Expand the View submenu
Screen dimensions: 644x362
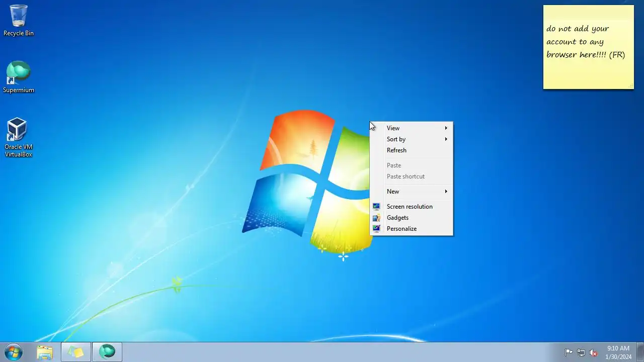pyautogui.click(x=412, y=128)
